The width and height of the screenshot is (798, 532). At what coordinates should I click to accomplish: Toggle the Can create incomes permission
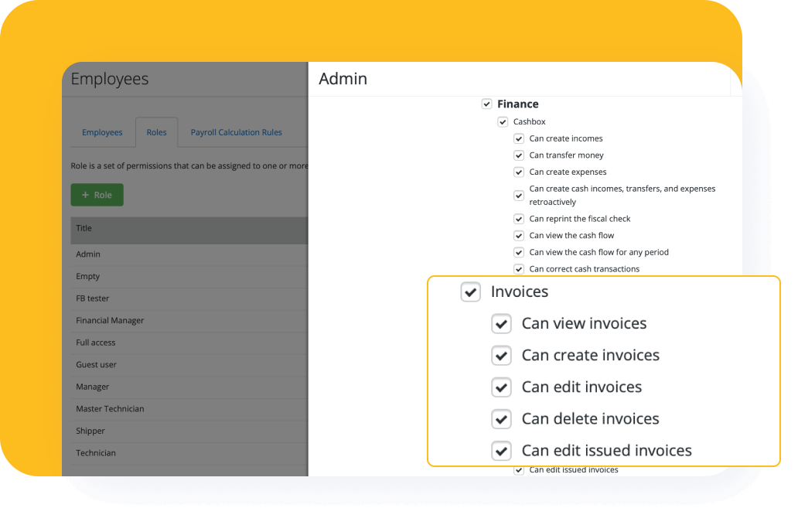click(x=519, y=138)
